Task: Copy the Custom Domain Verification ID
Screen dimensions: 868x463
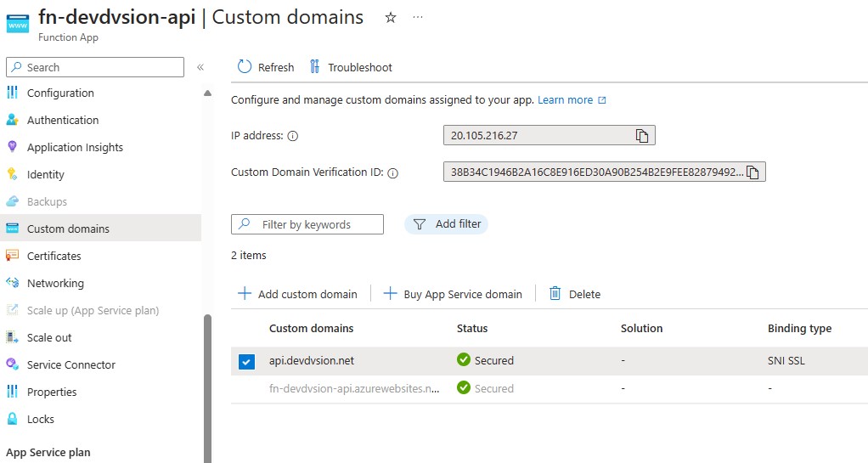Action: click(x=752, y=172)
